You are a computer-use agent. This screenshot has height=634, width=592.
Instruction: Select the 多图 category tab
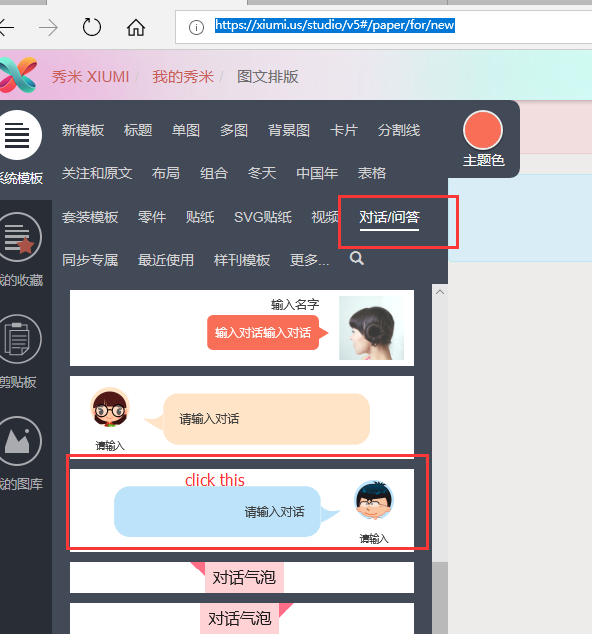click(x=234, y=130)
